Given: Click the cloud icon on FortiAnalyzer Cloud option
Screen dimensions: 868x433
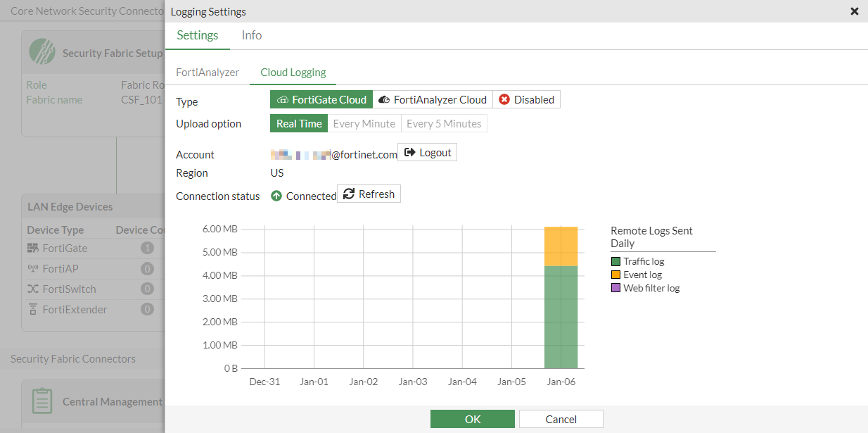Looking at the screenshot, I should click(x=384, y=99).
